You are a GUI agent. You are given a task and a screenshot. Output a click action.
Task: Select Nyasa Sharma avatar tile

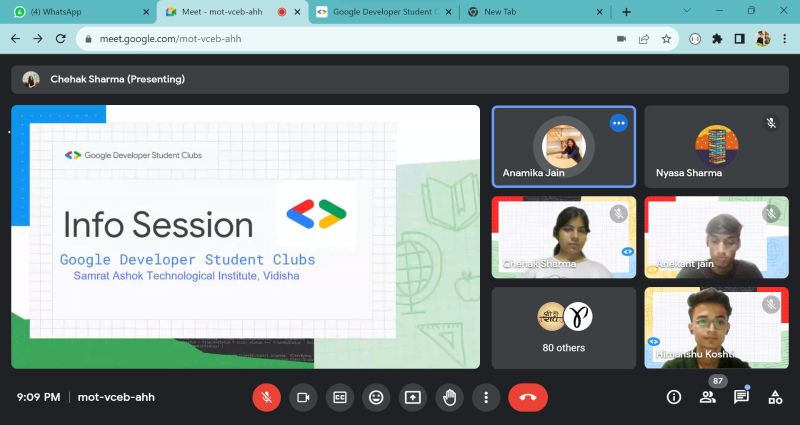point(716,147)
